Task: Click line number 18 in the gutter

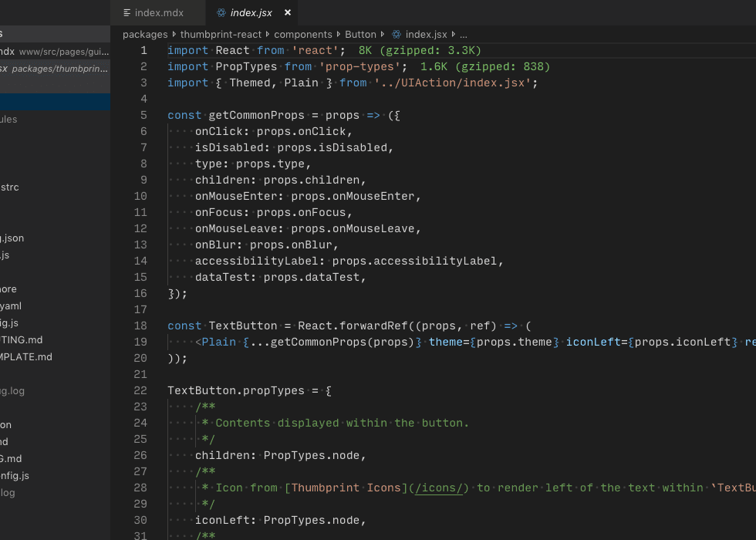Action: [x=140, y=326]
